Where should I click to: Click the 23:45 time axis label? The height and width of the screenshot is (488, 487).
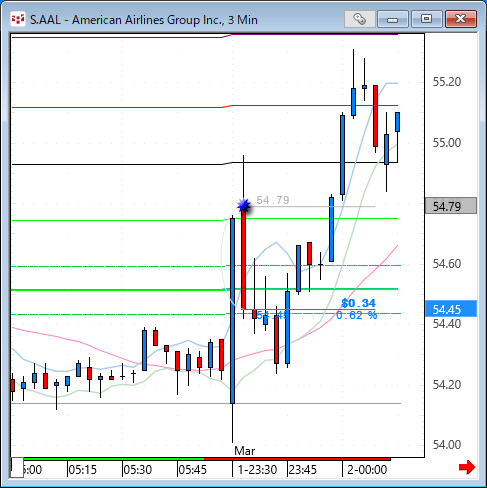[303, 470]
